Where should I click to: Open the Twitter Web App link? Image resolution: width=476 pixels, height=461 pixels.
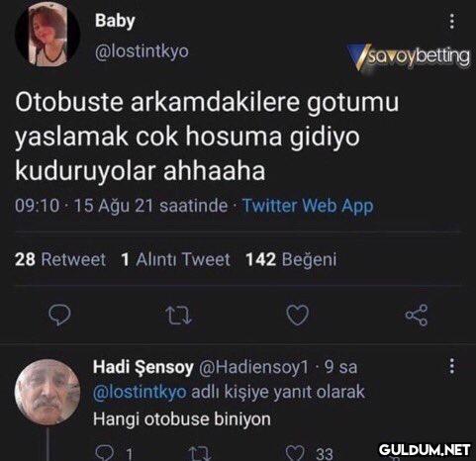click(308, 206)
